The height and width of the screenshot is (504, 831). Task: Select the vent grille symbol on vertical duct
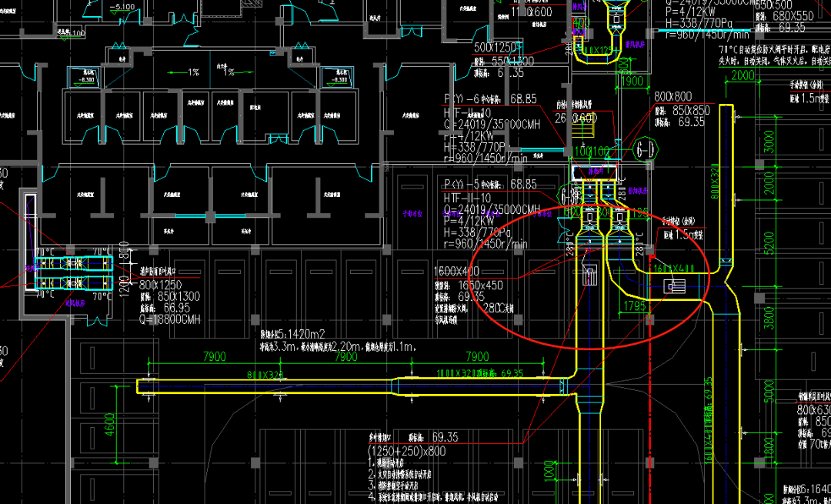(x=590, y=277)
